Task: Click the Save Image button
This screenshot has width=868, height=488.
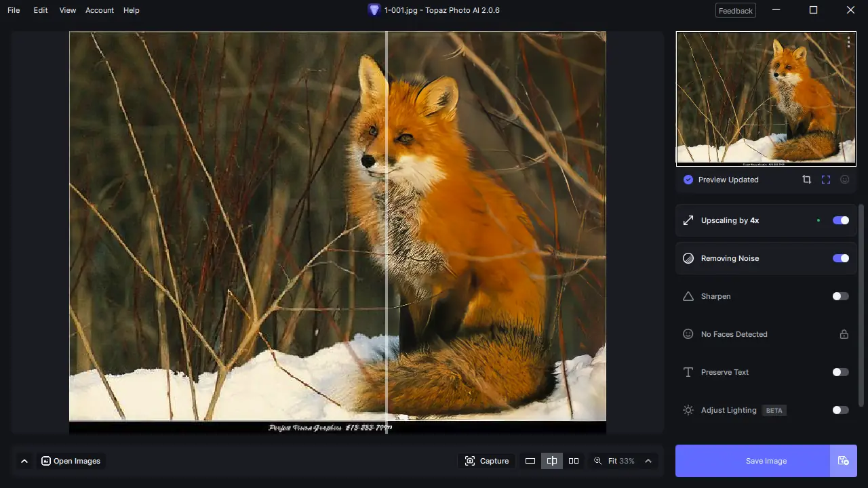Action: [x=766, y=461]
